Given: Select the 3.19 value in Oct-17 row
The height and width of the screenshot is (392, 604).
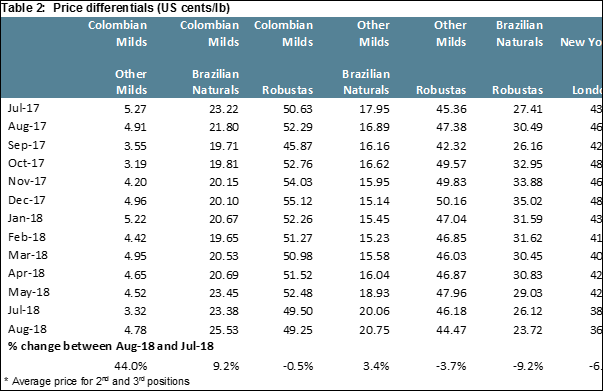Looking at the screenshot, I should (135, 164).
